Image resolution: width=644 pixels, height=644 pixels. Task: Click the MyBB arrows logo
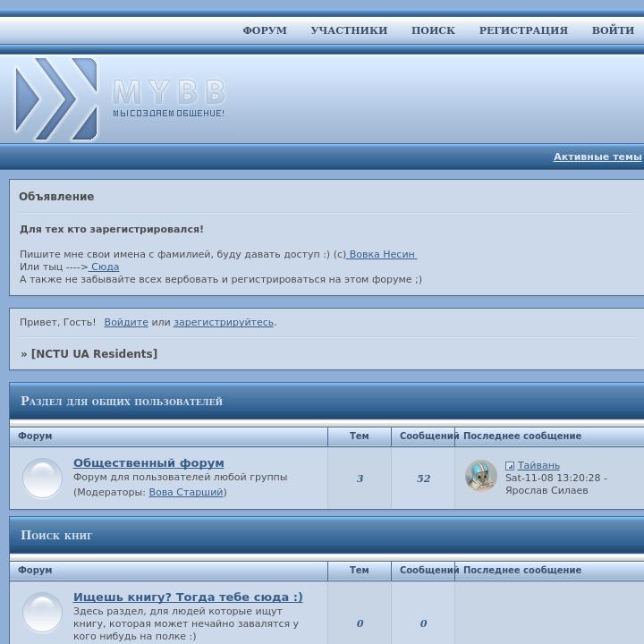pyautogui.click(x=56, y=99)
